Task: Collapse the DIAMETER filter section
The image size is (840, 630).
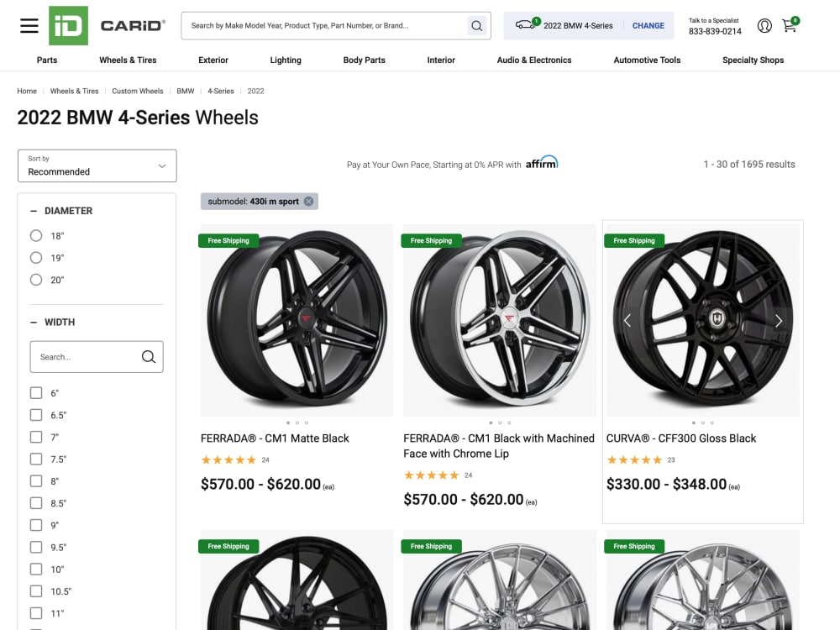Action: (x=34, y=211)
